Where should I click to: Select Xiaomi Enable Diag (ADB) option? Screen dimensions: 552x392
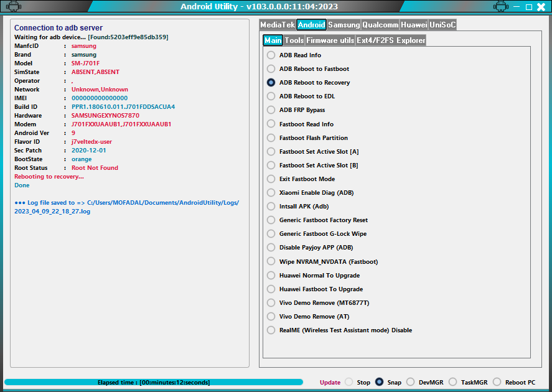click(271, 193)
